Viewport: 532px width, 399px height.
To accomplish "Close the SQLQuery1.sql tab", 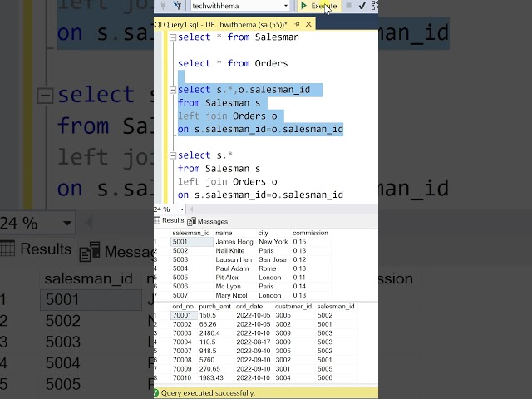I will tap(308, 24).
